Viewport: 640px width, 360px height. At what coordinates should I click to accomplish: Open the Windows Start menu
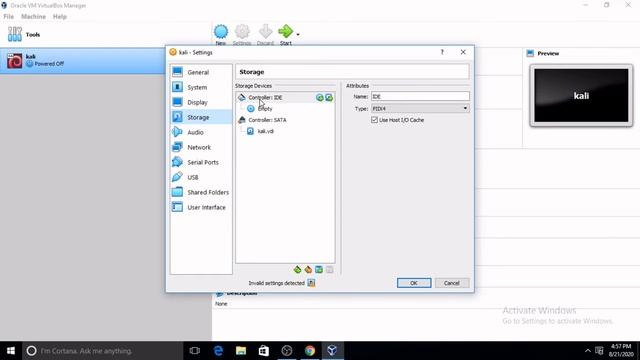(x=11, y=351)
